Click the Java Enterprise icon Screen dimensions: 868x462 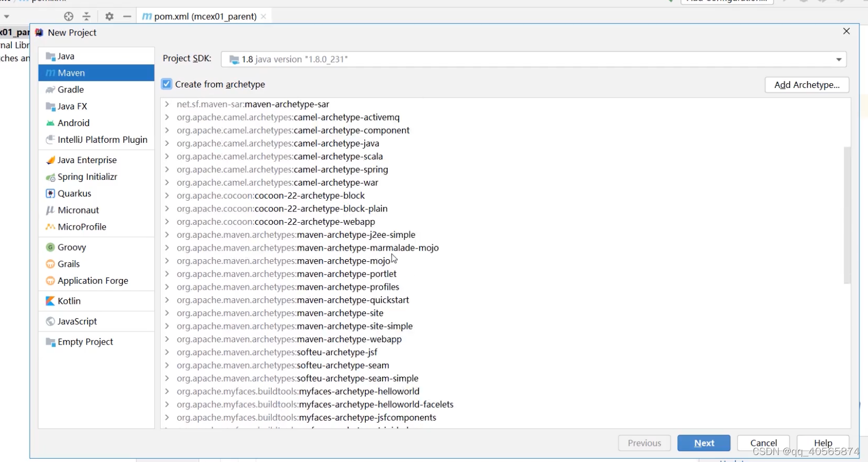pyautogui.click(x=50, y=160)
